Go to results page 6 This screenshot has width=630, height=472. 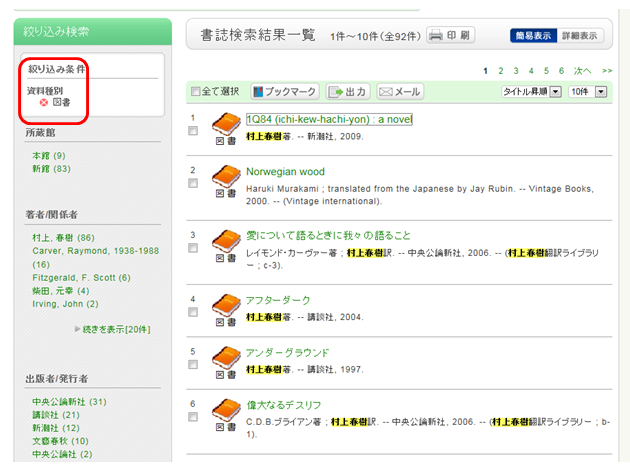click(561, 71)
